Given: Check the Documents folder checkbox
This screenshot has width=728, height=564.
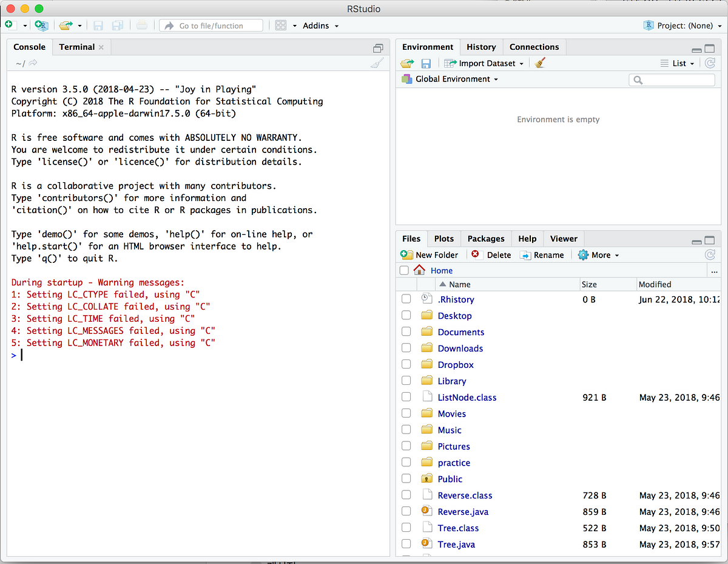Looking at the screenshot, I should pos(406,331).
